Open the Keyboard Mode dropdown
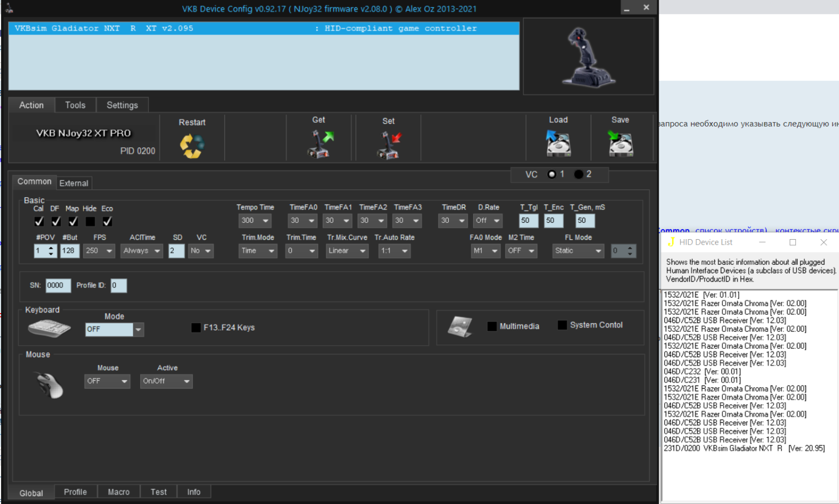 coord(115,329)
